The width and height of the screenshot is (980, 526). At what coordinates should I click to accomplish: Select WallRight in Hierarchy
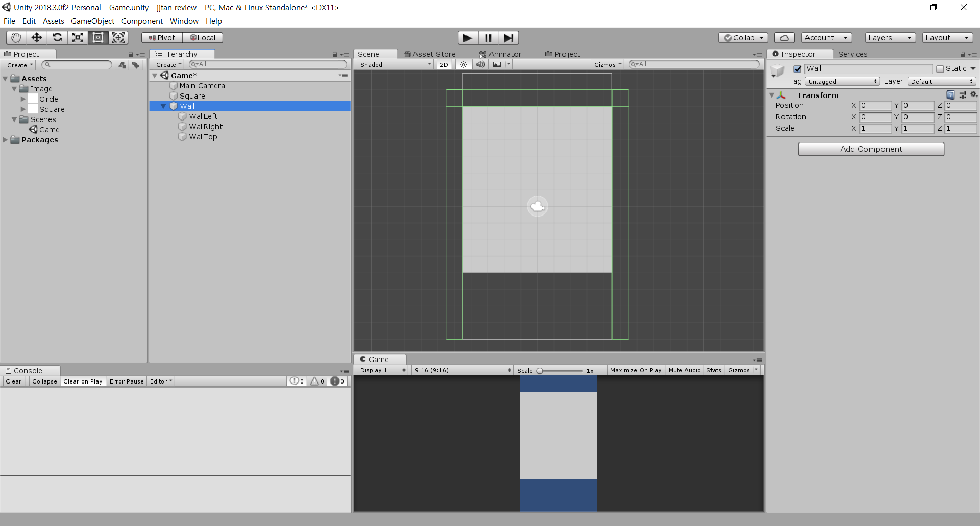coord(206,127)
